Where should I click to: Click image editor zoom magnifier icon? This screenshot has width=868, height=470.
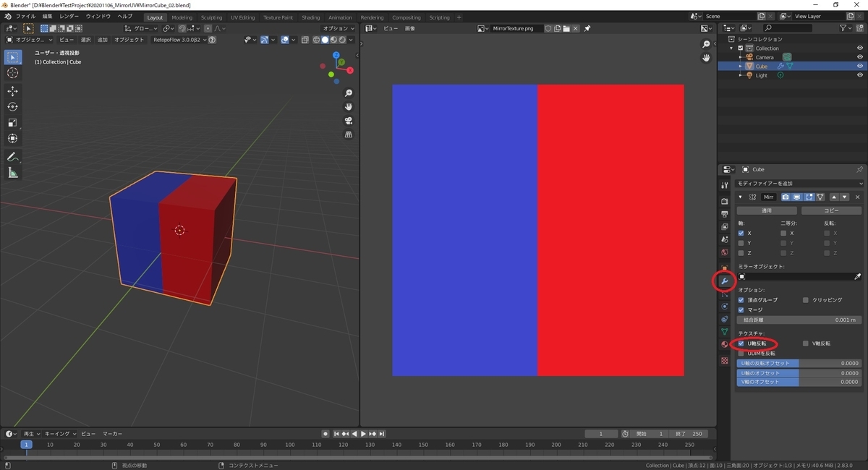pos(707,44)
